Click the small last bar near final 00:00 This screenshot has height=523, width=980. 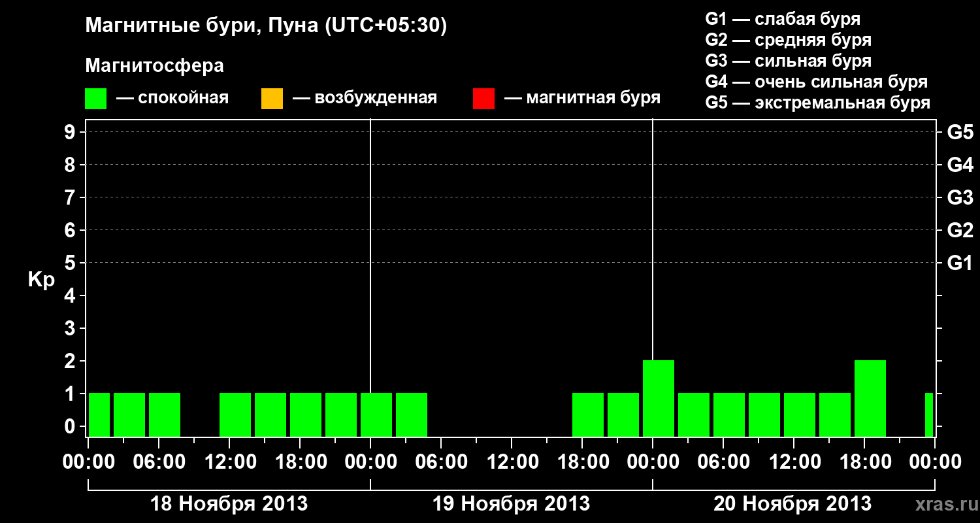[929, 414]
